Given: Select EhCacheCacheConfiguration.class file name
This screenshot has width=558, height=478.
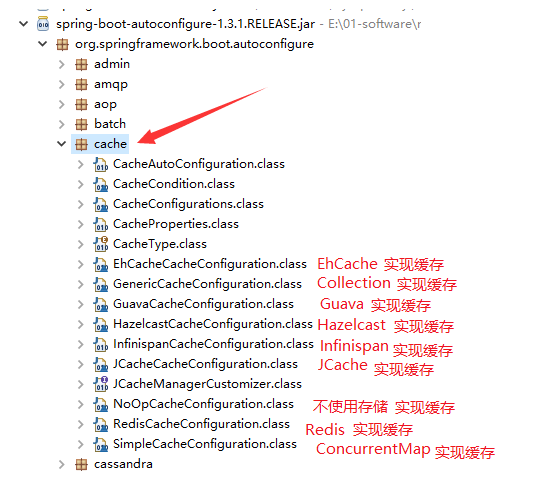Looking at the screenshot, I should [x=210, y=264].
